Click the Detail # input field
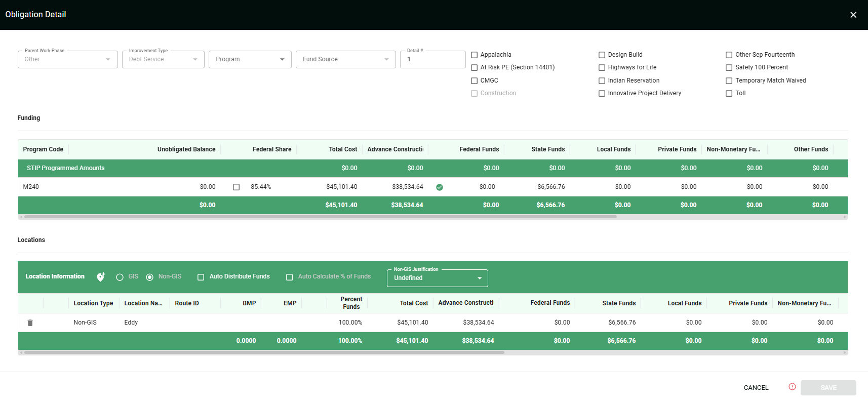Image resolution: width=868 pixels, height=402 pixels. [x=433, y=59]
